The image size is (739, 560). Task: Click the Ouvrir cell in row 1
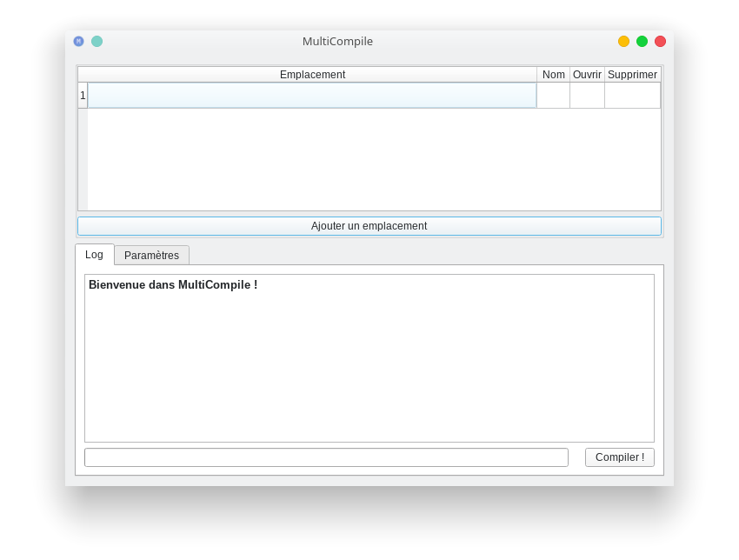[587, 96]
